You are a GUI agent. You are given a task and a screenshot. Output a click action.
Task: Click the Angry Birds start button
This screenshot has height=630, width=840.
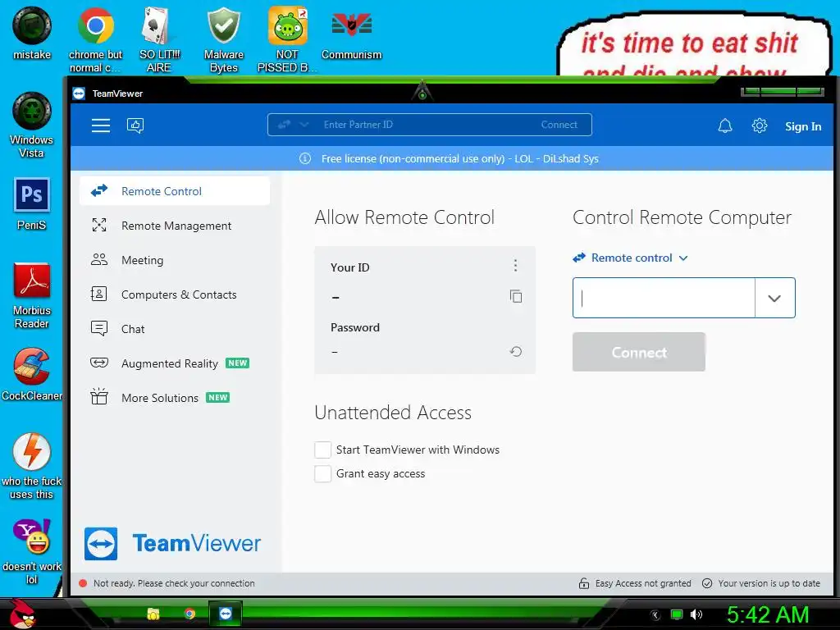pos(22,614)
